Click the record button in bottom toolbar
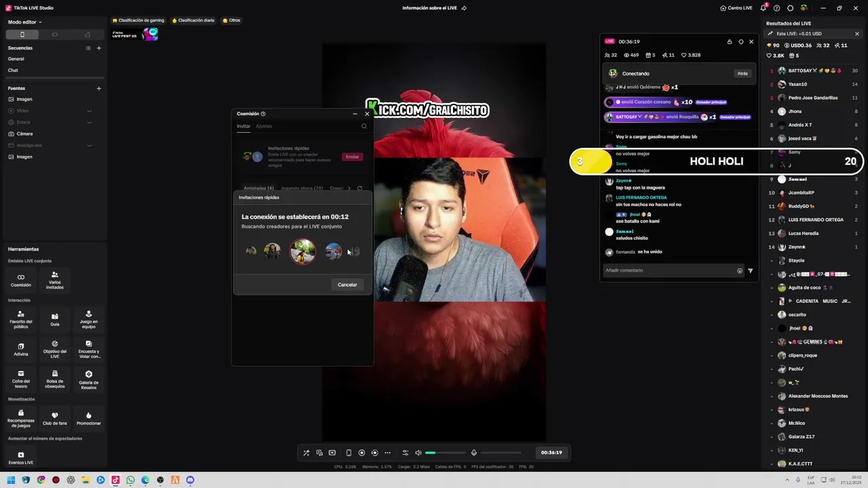 [x=361, y=453]
